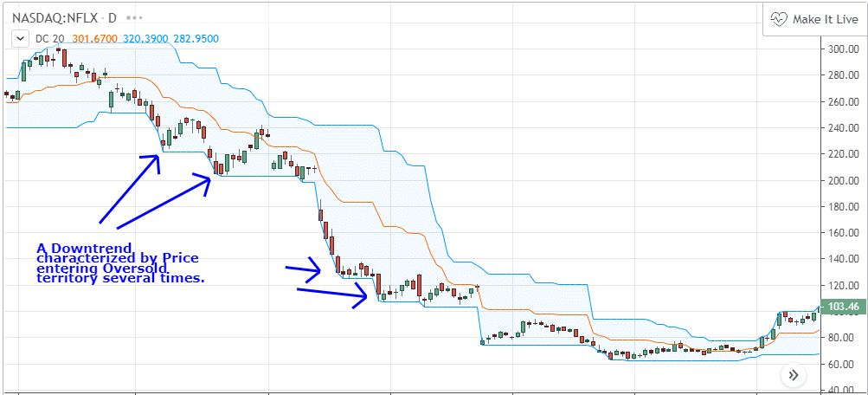Collapse the indicator legend chevron
The width and height of the screenshot is (868, 395).
tap(17, 38)
